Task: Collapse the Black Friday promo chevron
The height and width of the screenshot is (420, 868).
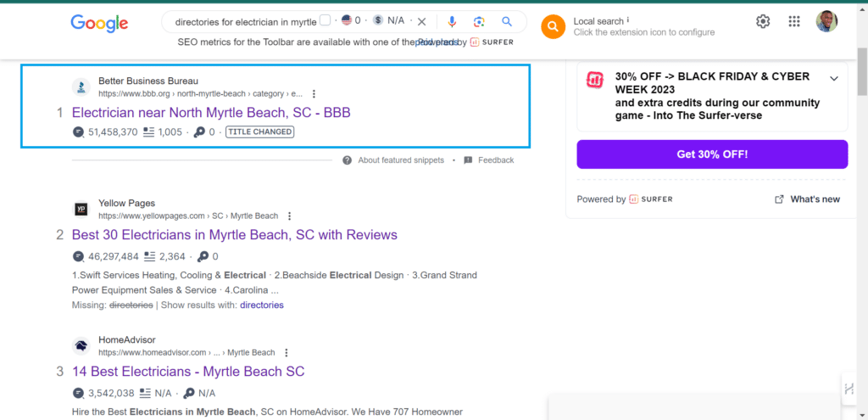Action: [834, 79]
